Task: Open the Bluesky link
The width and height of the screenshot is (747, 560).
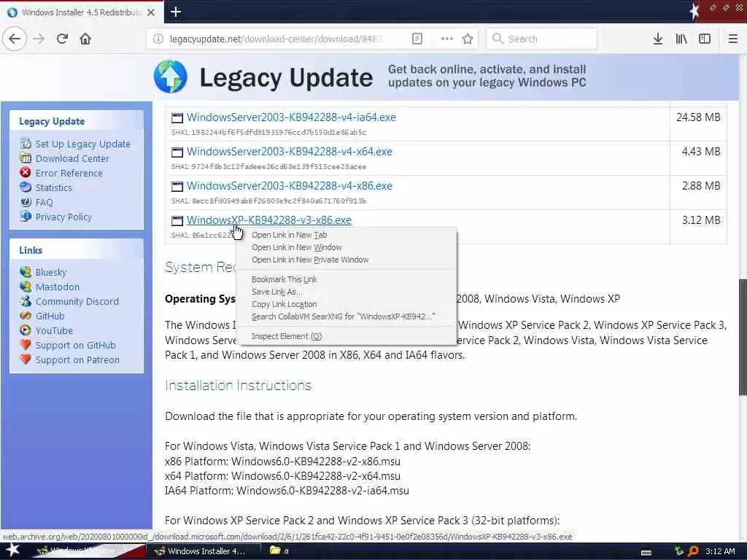Action: click(50, 272)
